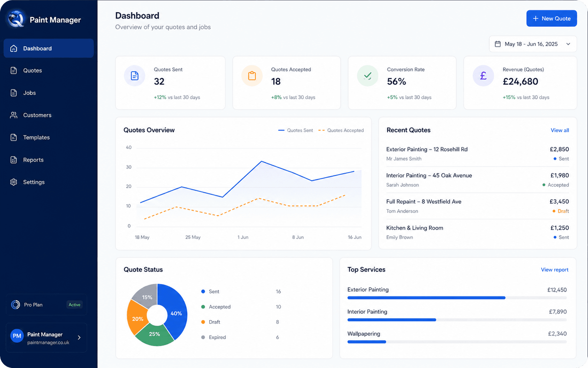Screen dimensions: 588x368
Task: Open Full Repaint – 8 Westfield Ave quote
Action: tap(478, 206)
